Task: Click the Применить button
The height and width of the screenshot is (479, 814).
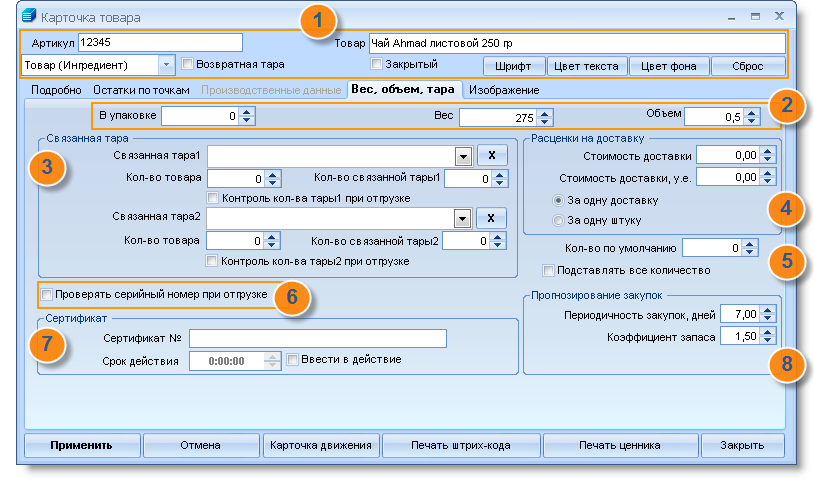Action: 81,445
